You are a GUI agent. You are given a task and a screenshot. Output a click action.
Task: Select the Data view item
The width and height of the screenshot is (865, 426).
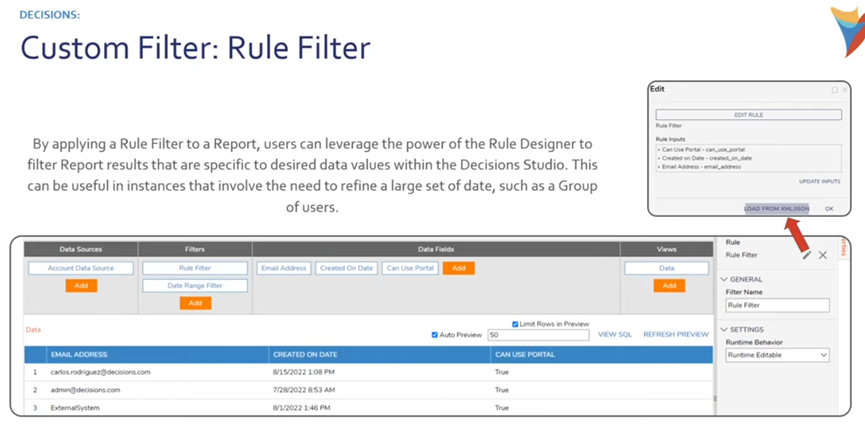coord(666,268)
